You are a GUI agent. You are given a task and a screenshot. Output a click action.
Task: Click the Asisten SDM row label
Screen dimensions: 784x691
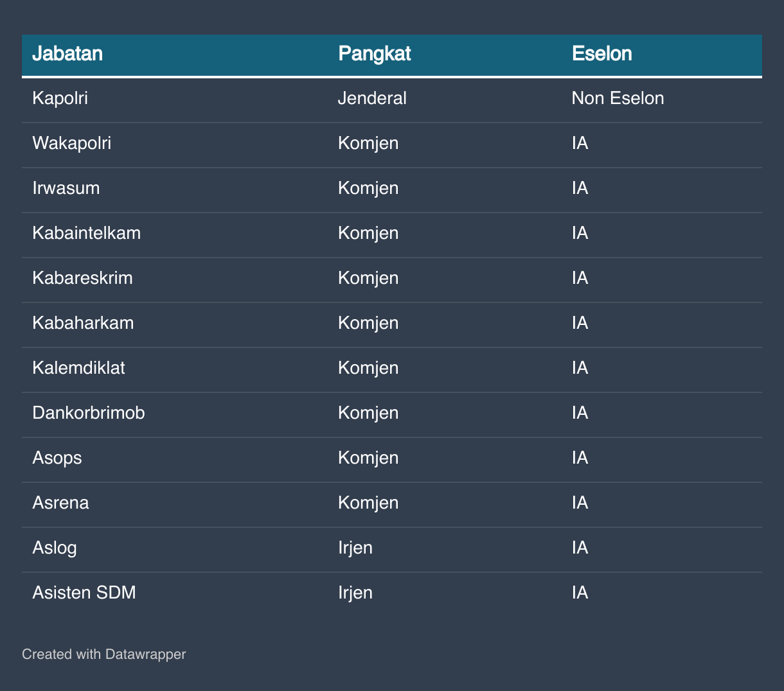point(84,593)
